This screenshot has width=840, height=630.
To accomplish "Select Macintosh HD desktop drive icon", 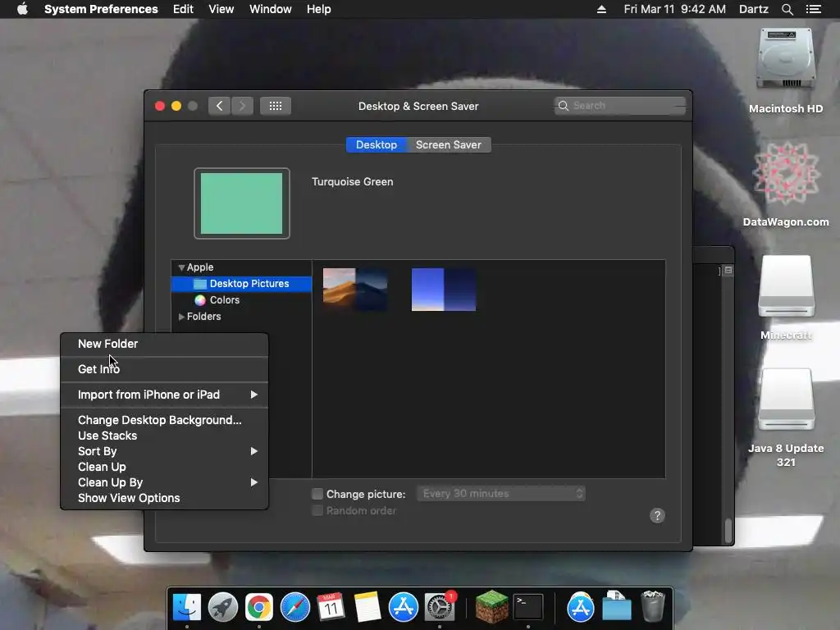I will click(786, 60).
